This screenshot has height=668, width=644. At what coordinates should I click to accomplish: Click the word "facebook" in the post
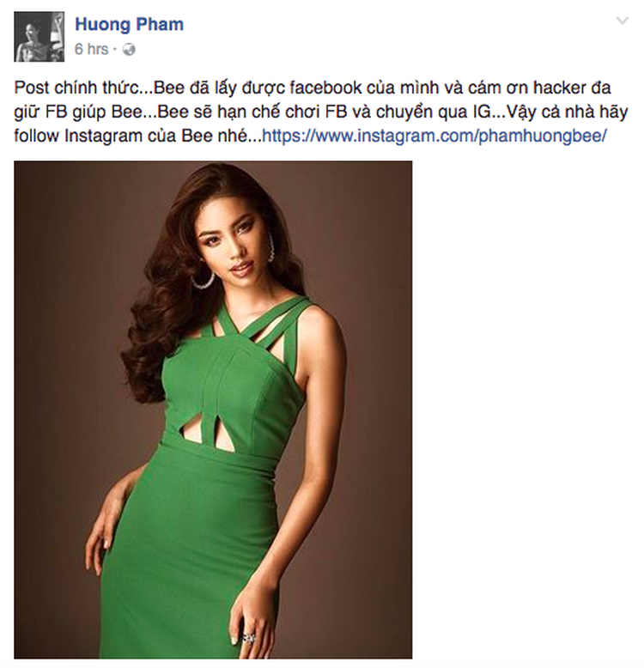[325, 88]
